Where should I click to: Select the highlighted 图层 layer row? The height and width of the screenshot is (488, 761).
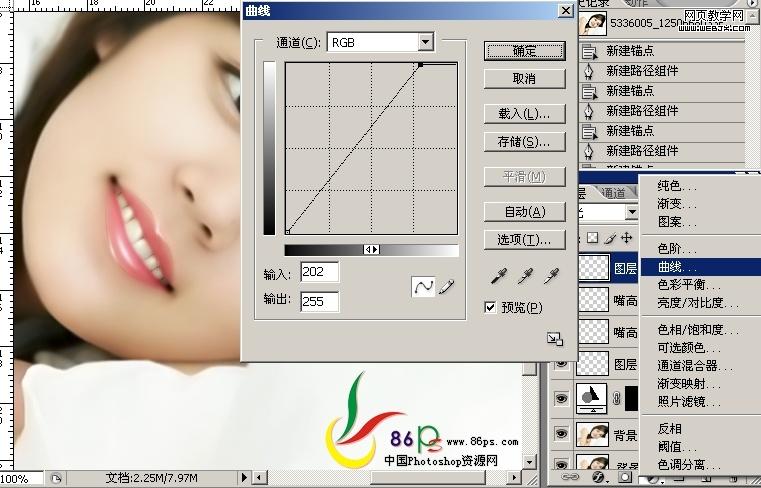[608, 268]
